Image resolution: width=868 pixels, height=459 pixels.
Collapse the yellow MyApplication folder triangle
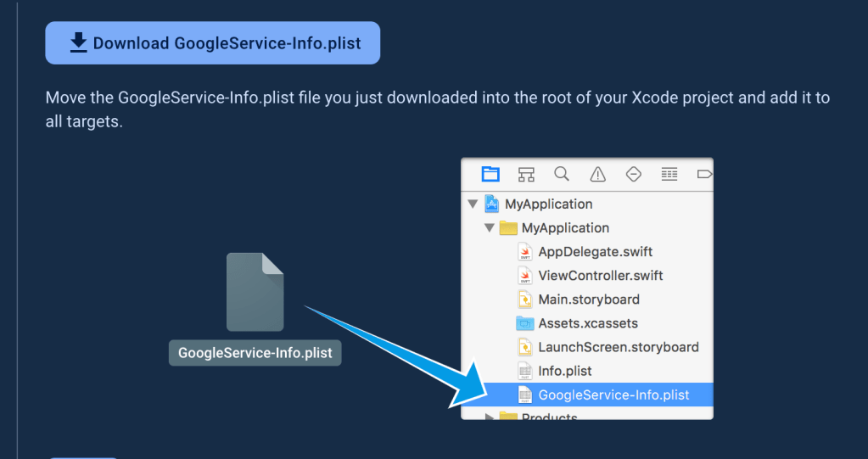coord(490,228)
